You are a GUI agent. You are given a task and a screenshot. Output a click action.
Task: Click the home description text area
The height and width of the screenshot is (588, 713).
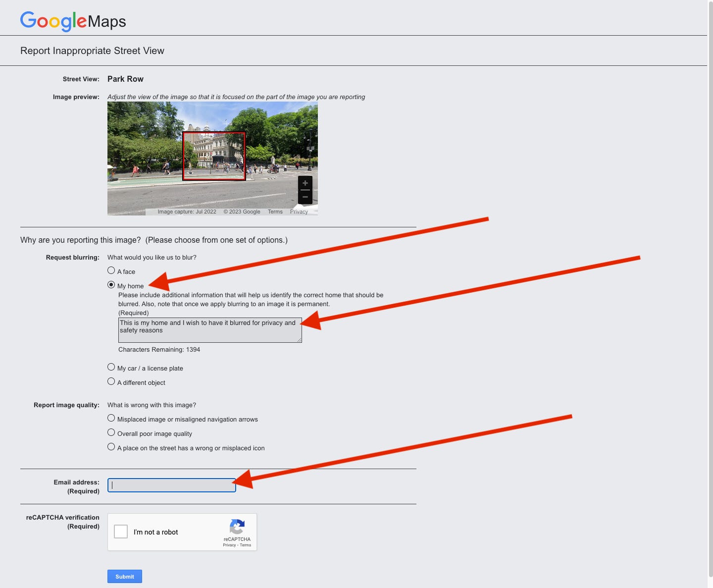click(x=210, y=330)
